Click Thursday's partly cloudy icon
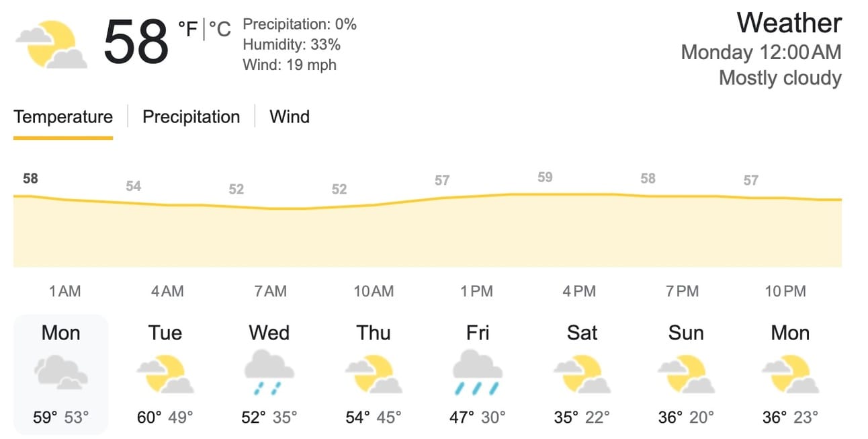Viewport: 868px width, 439px height. tap(374, 374)
